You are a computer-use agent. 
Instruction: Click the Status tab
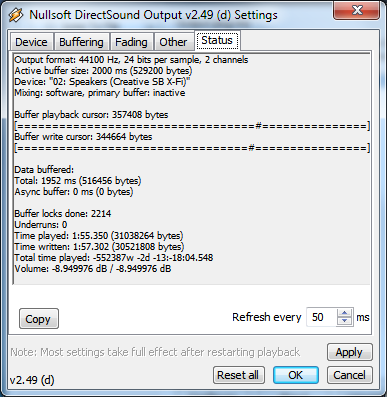(x=217, y=40)
